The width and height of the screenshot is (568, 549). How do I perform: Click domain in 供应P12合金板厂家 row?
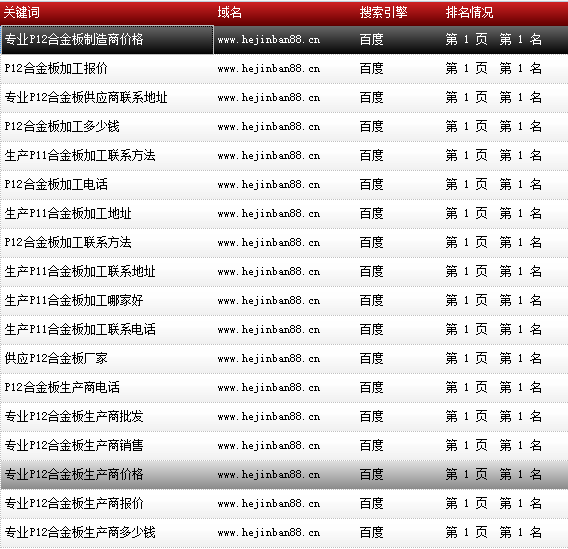269,358
